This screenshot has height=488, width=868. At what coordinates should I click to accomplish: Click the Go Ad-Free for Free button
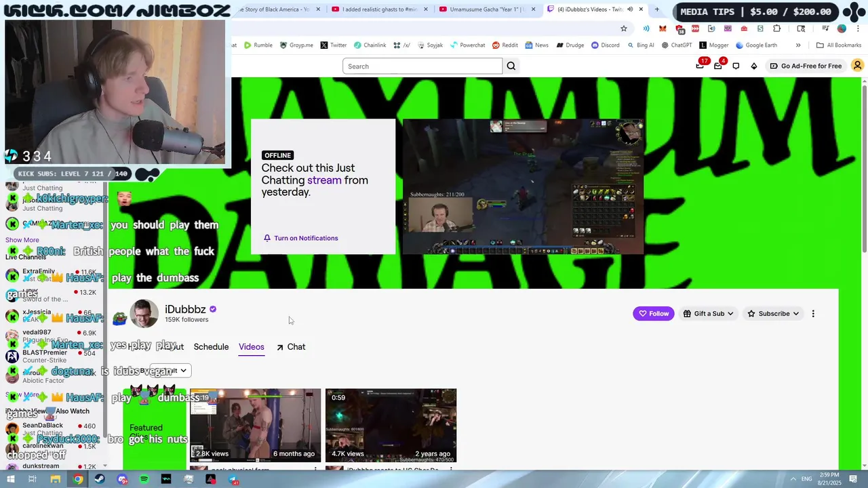(x=806, y=66)
